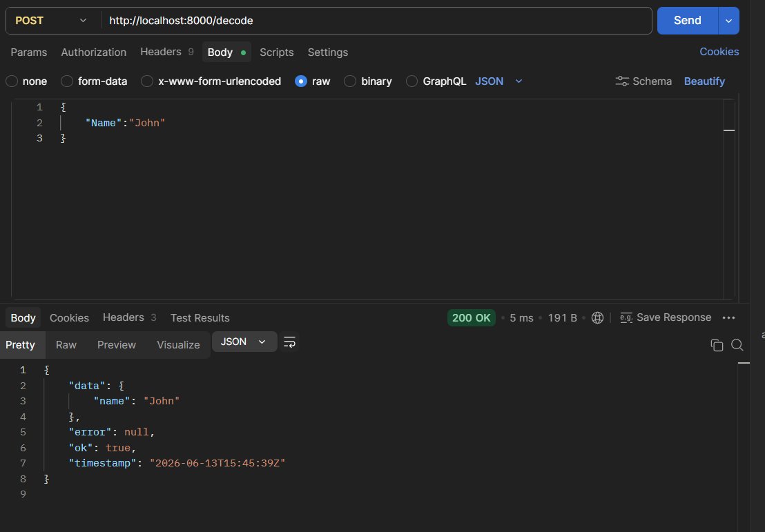Click the "ok" key in response

click(x=81, y=448)
